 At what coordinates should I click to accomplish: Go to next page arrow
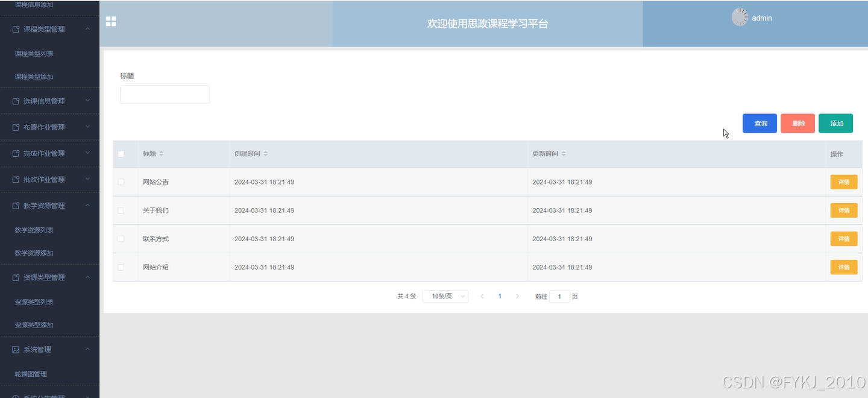517,296
